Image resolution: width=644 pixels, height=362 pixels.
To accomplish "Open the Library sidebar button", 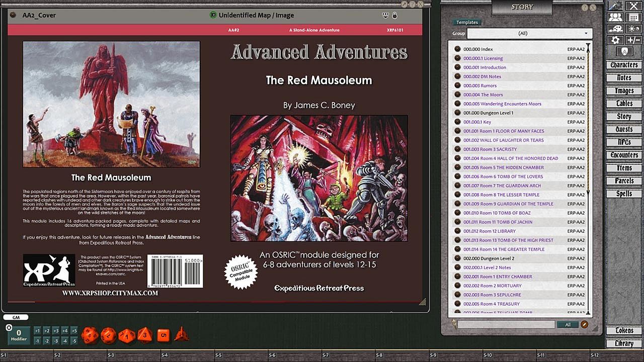I will point(624,343).
